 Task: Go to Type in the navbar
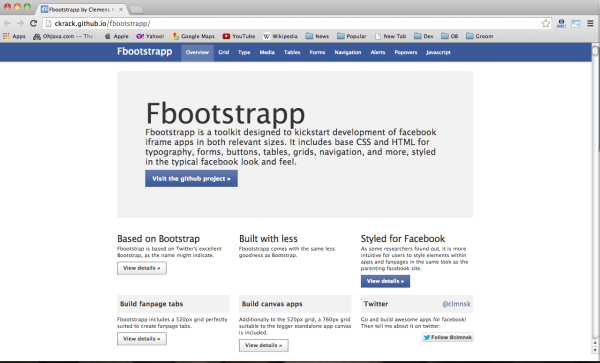[244, 52]
